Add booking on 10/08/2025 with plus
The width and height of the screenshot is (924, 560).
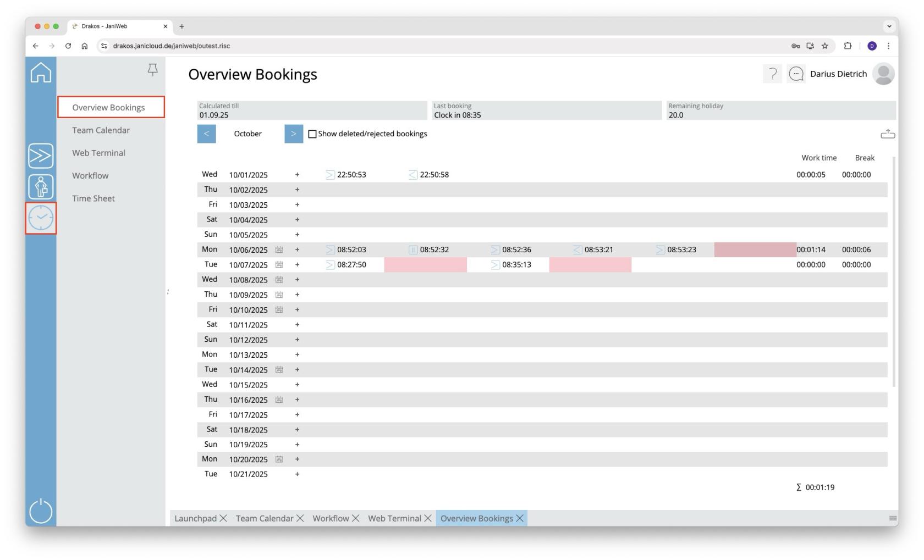297,280
